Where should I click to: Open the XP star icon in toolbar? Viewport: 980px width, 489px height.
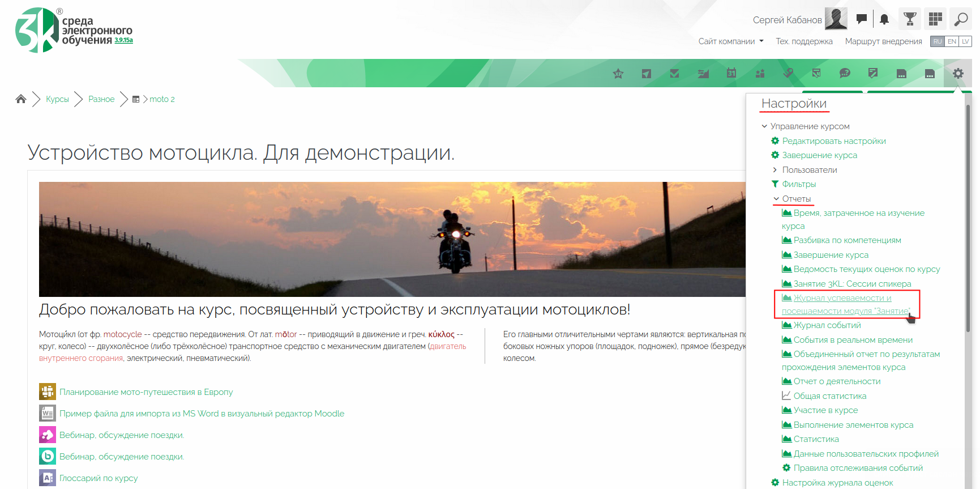[618, 73]
